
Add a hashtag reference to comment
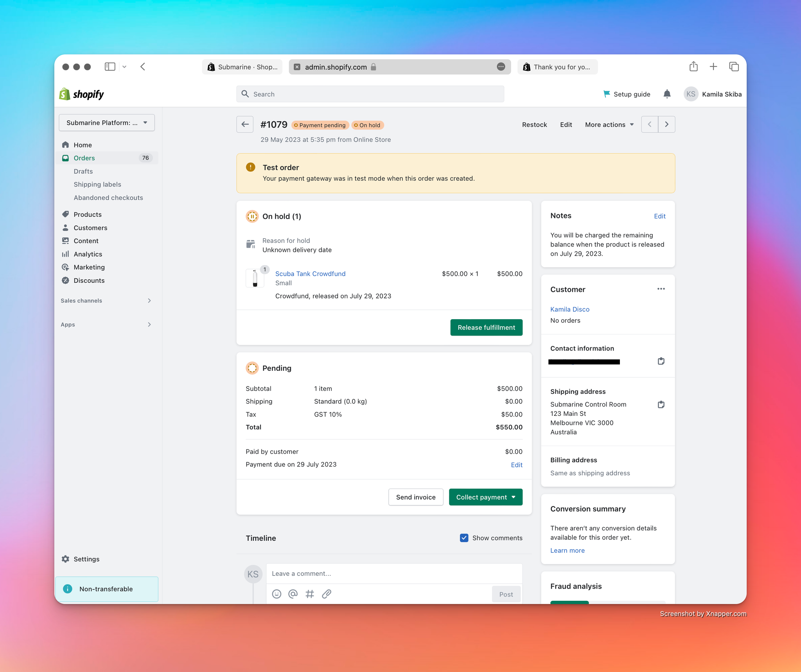[x=310, y=594]
